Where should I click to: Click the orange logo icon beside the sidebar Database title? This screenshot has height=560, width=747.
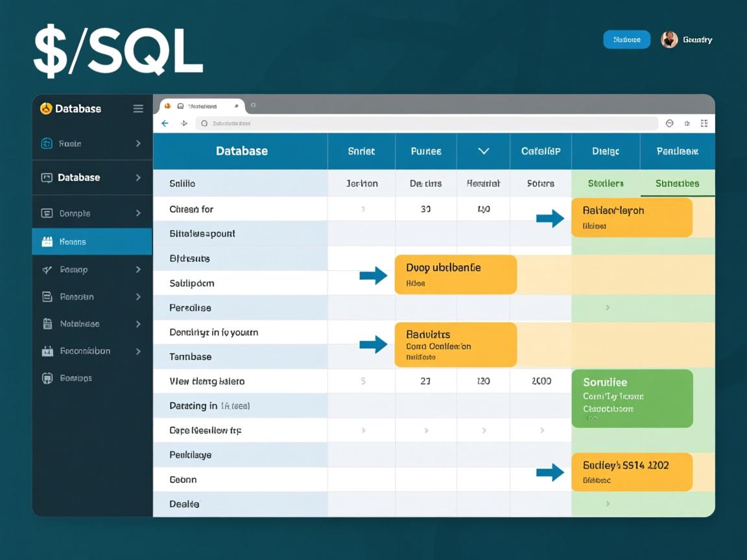[45, 109]
